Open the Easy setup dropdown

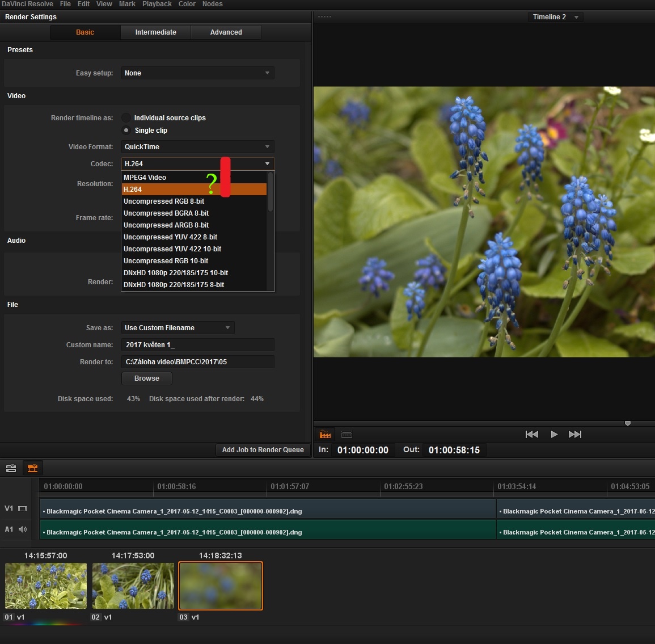197,73
